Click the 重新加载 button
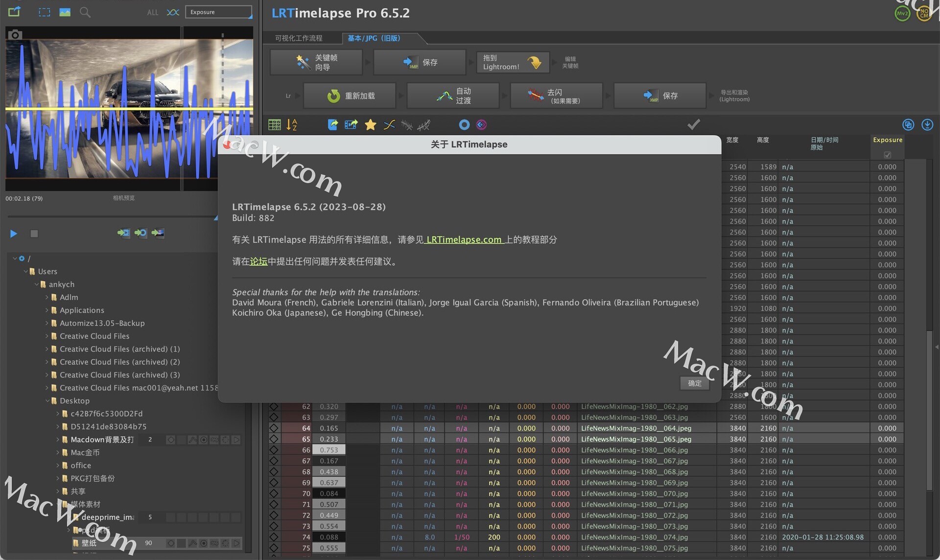The height and width of the screenshot is (560, 940). coord(350,95)
